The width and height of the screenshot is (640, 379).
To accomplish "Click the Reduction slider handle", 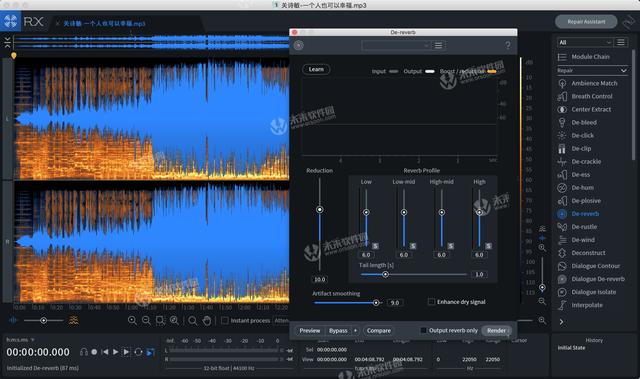I will click(x=320, y=210).
